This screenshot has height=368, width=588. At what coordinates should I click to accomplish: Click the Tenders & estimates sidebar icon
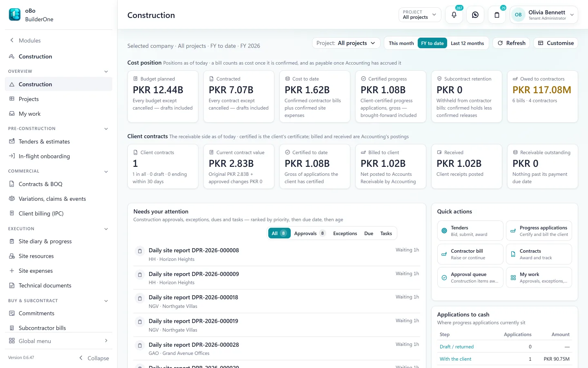pos(12,141)
